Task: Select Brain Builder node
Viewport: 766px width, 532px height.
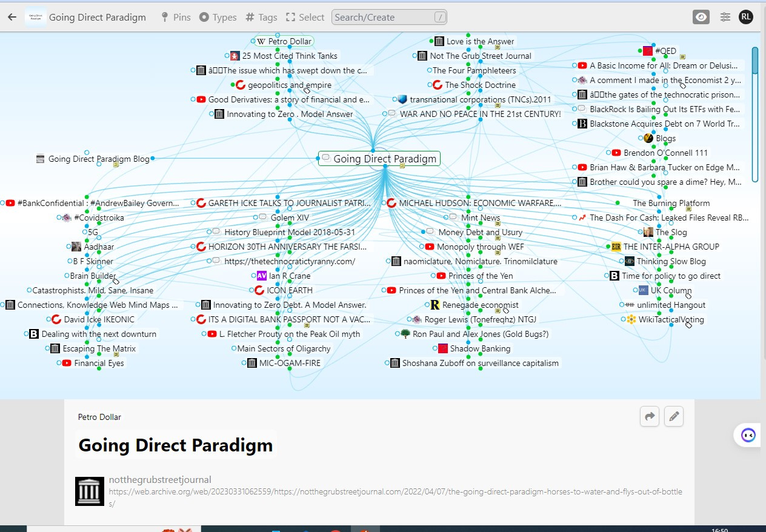Action: (93, 276)
